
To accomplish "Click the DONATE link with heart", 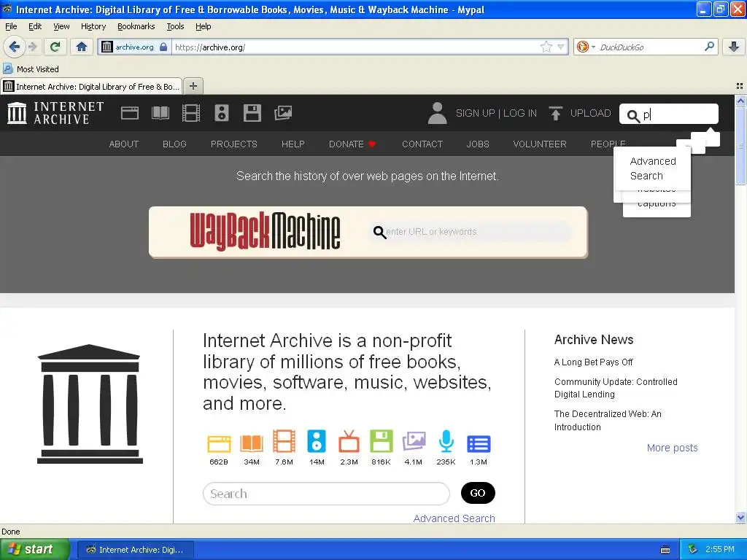I will pos(352,144).
